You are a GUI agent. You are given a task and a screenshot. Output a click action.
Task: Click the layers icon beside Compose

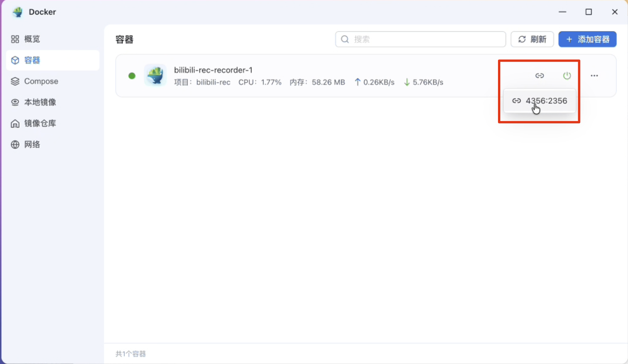click(15, 81)
